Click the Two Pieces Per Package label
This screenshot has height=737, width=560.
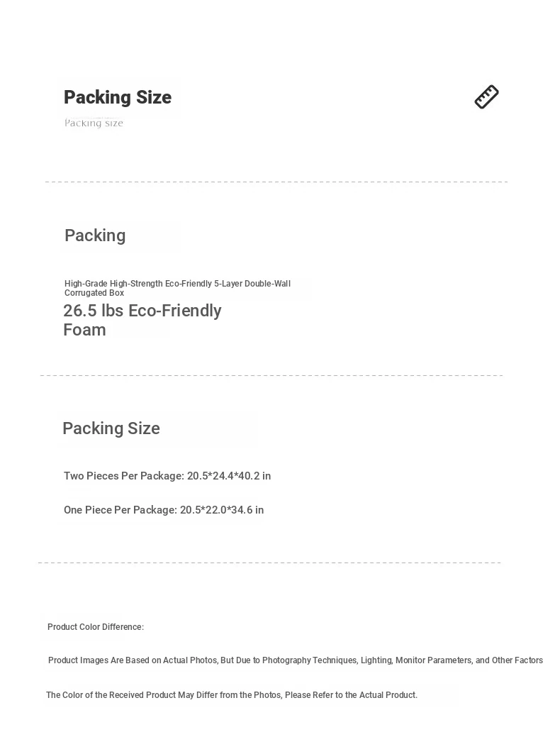tap(124, 476)
